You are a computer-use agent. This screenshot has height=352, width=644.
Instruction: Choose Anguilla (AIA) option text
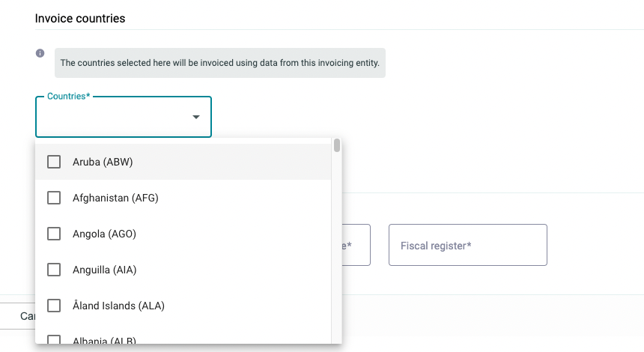tap(104, 270)
